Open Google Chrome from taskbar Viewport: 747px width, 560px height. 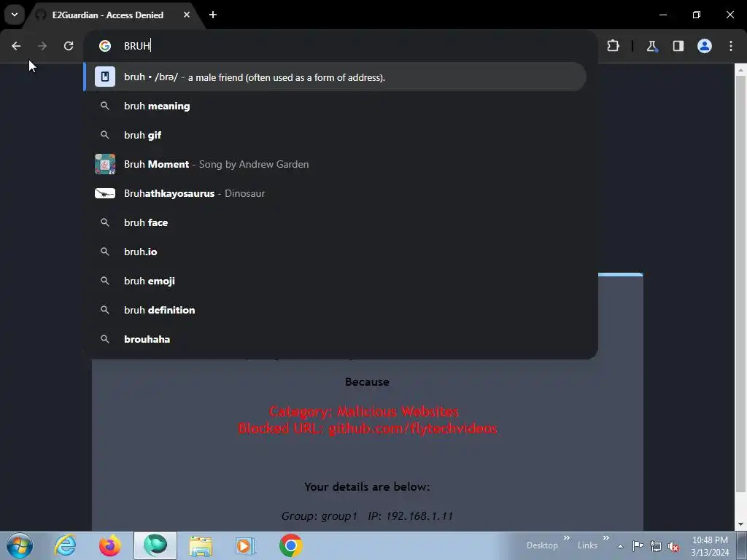click(290, 545)
